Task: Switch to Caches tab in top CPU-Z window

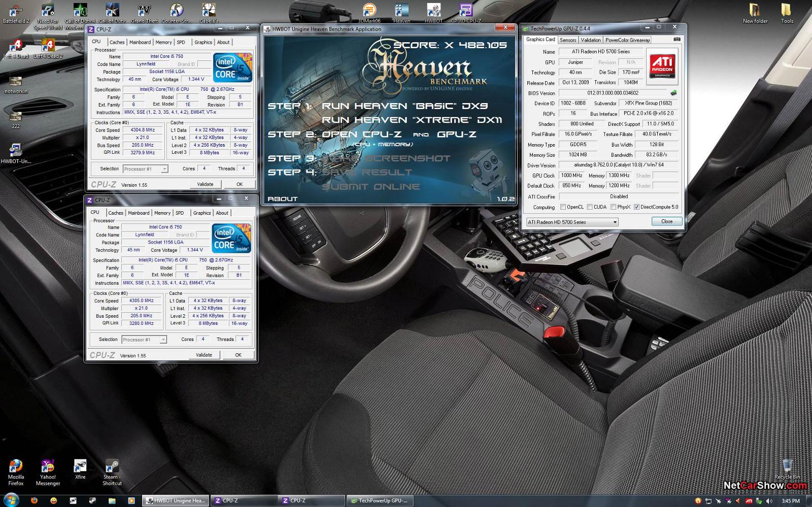Action: (x=117, y=42)
